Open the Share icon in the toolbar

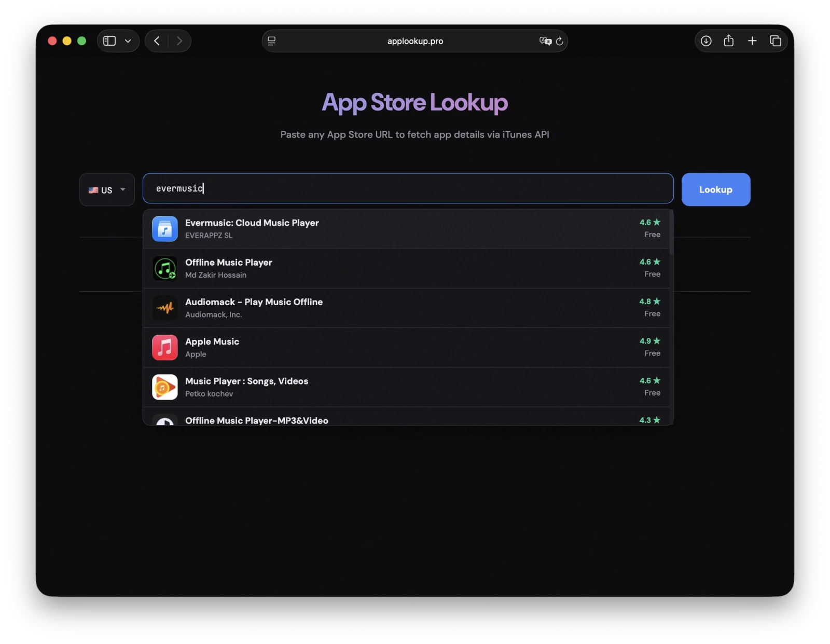pos(729,40)
